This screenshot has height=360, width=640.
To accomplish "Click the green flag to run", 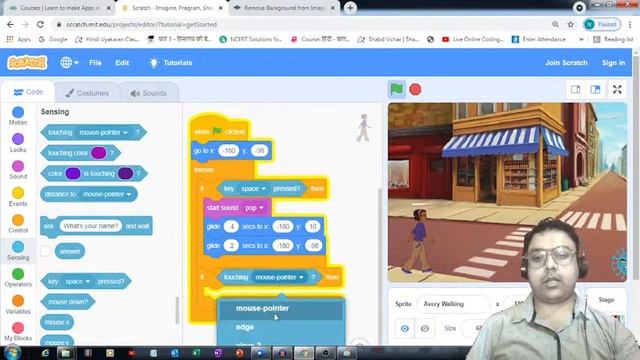I will [x=396, y=89].
